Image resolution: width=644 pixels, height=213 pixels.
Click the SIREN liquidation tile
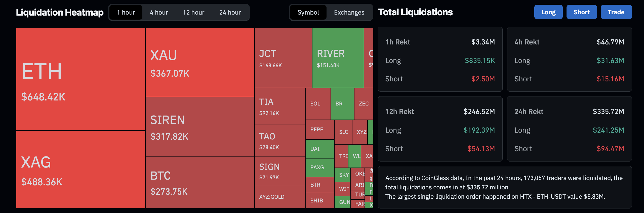200,127
